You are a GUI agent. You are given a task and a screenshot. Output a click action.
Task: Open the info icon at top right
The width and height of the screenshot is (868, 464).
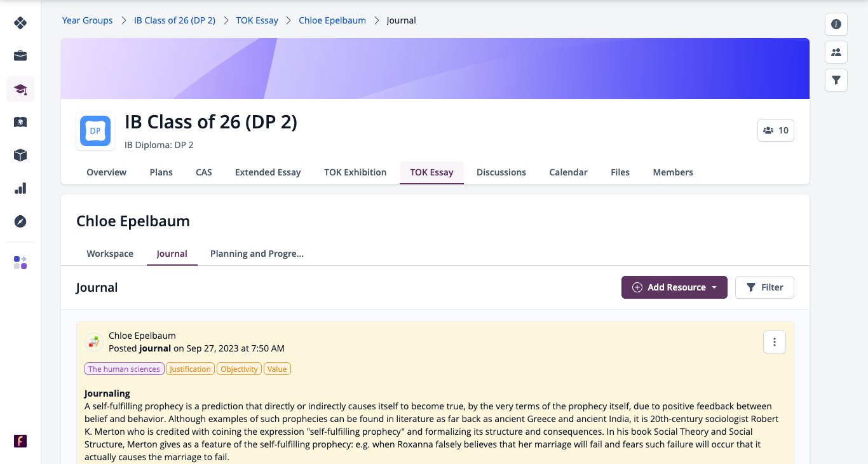coord(836,24)
